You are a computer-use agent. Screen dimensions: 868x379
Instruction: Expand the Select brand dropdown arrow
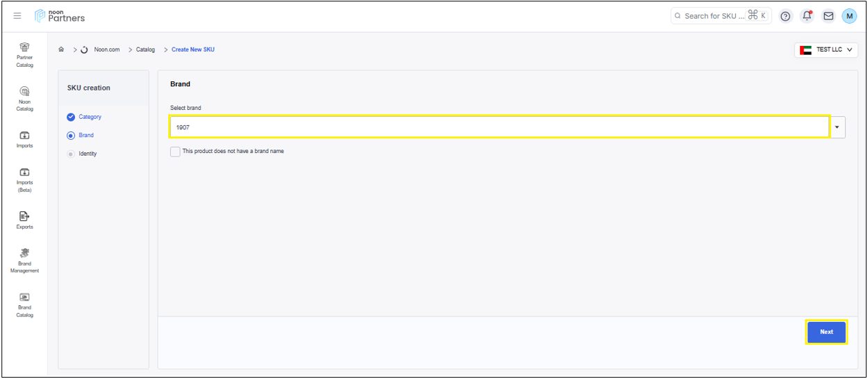pos(837,127)
